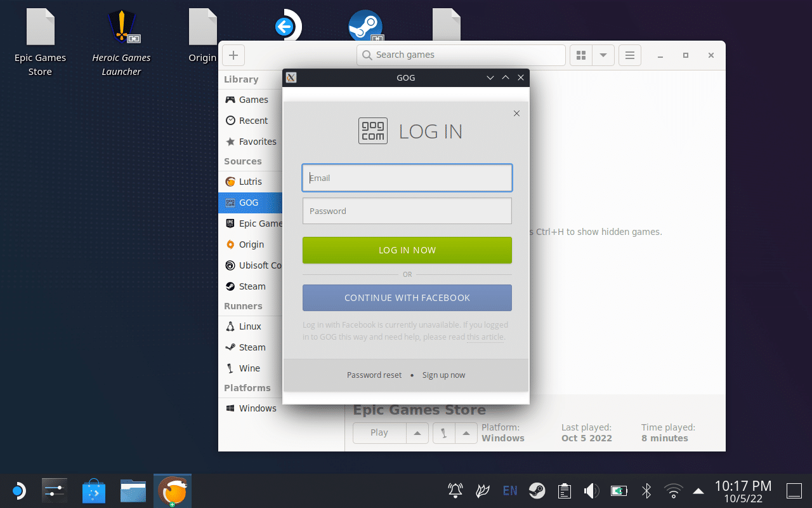Click the battery status tray icon
812x508 pixels.
pyautogui.click(x=619, y=490)
